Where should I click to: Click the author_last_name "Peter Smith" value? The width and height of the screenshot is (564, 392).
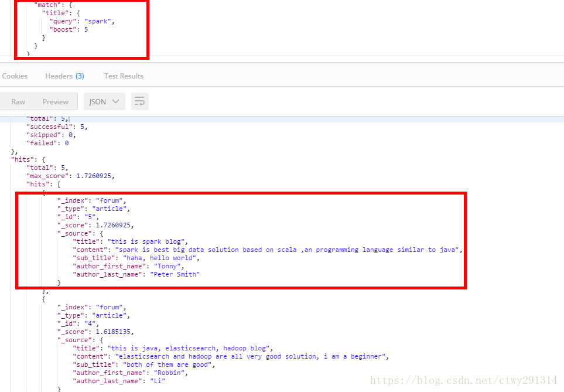(x=175, y=274)
